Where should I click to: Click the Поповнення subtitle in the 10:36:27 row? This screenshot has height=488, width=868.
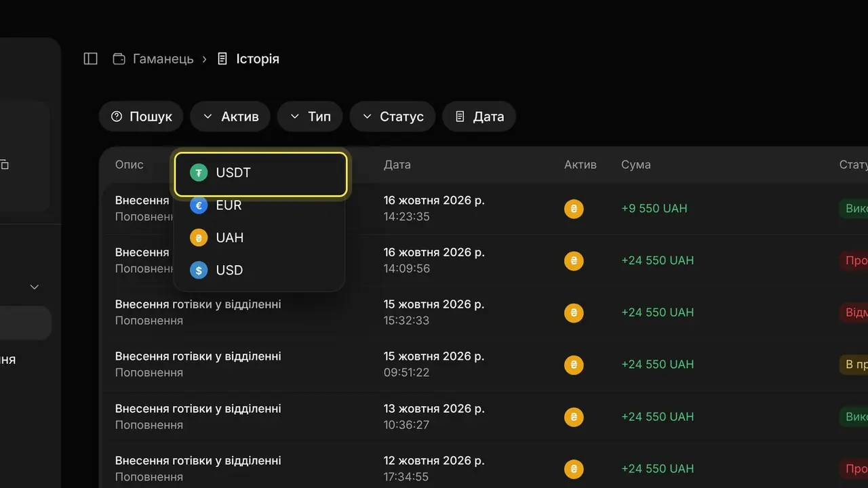click(x=149, y=425)
